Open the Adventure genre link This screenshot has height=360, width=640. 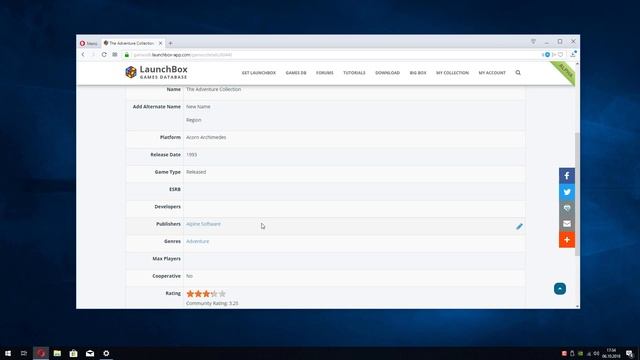coord(198,241)
